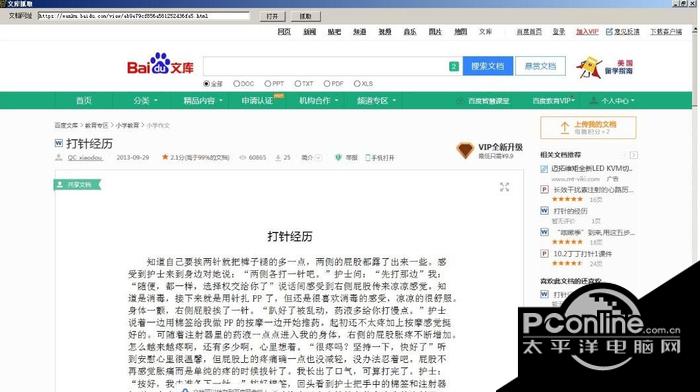Click the download count icon next to 25
700x392 pixels.
(278, 158)
